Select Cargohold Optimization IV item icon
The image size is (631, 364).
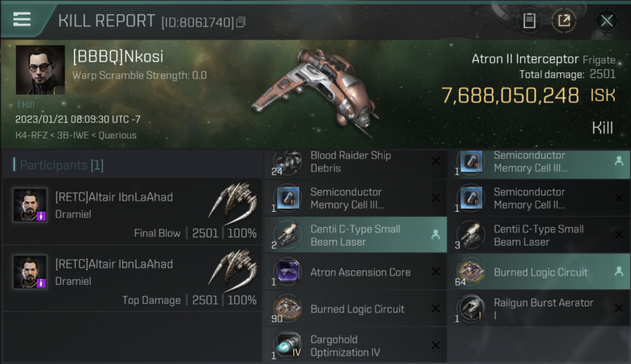[287, 346]
